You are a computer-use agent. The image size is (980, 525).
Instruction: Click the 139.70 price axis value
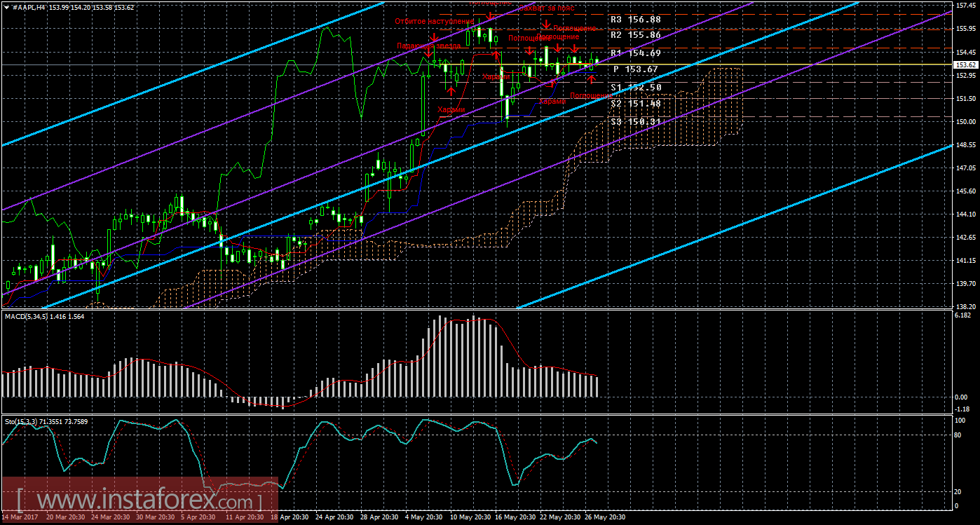pyautogui.click(x=965, y=284)
